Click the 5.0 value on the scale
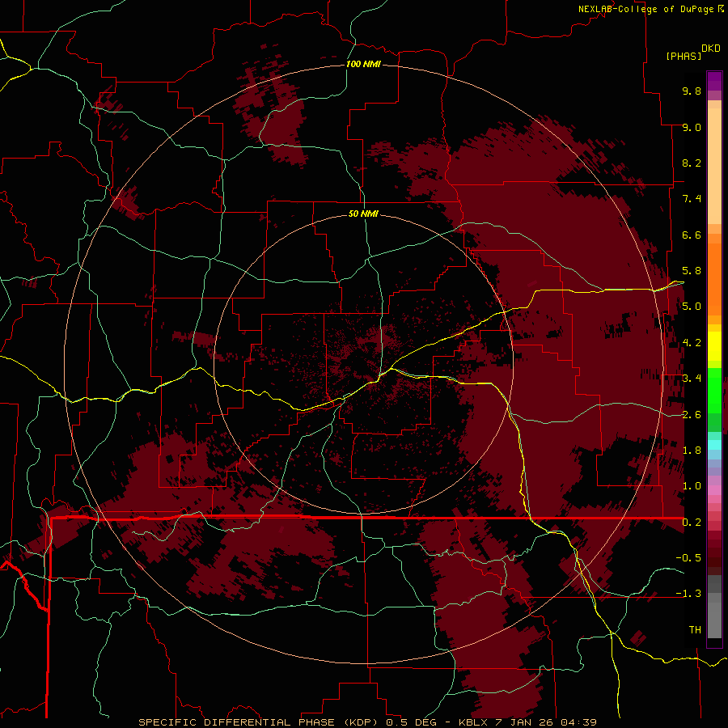 click(692, 307)
